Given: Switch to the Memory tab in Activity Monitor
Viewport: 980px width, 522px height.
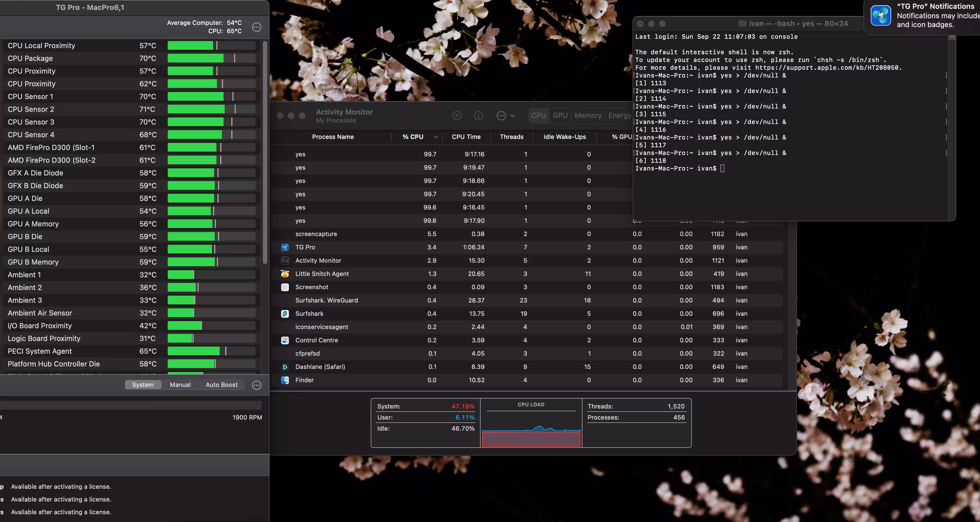Looking at the screenshot, I should tap(588, 116).
